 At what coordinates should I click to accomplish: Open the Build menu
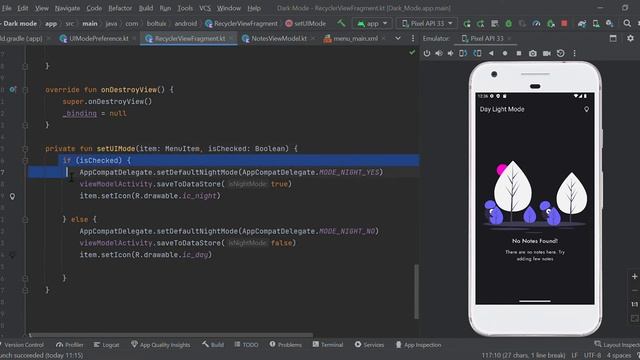[146, 8]
